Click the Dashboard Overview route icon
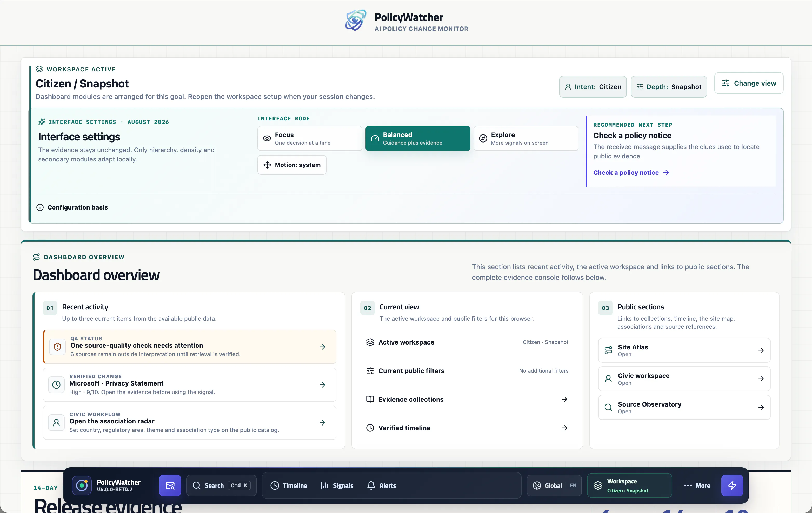812x513 pixels. click(36, 257)
